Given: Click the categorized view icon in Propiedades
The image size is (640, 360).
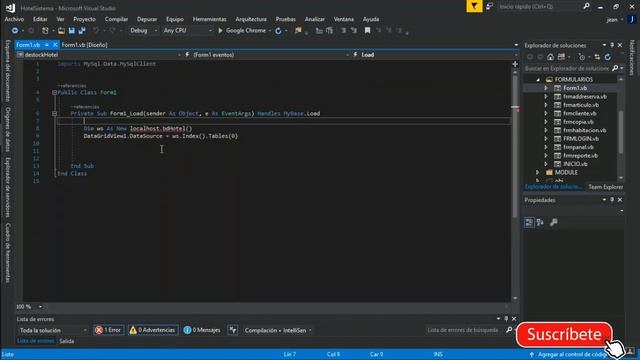Looking at the screenshot, I should point(529,222).
